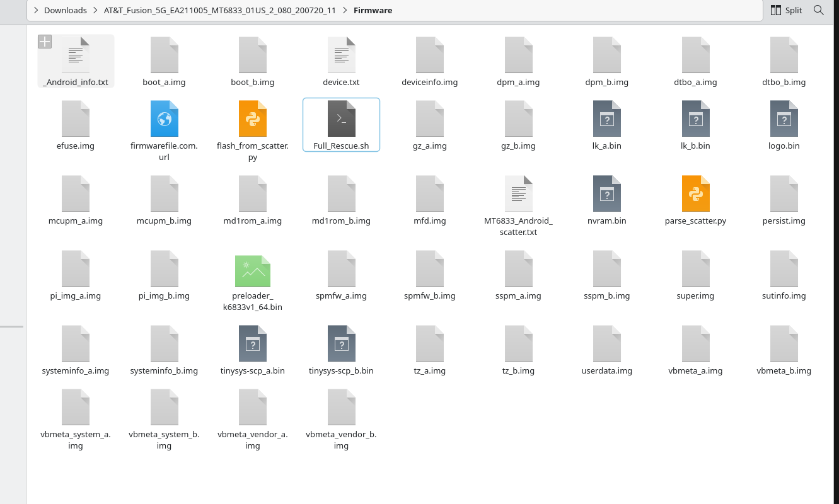Screen dimensions: 839x504
Task: Click the gz_a.img filename label
Action: [x=430, y=146]
